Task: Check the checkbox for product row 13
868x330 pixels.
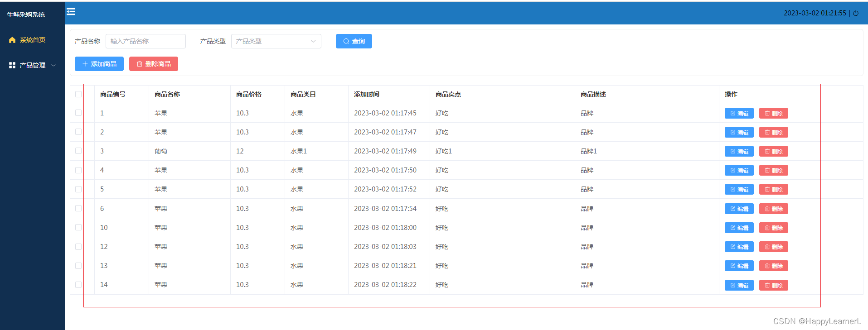Action: (78, 266)
